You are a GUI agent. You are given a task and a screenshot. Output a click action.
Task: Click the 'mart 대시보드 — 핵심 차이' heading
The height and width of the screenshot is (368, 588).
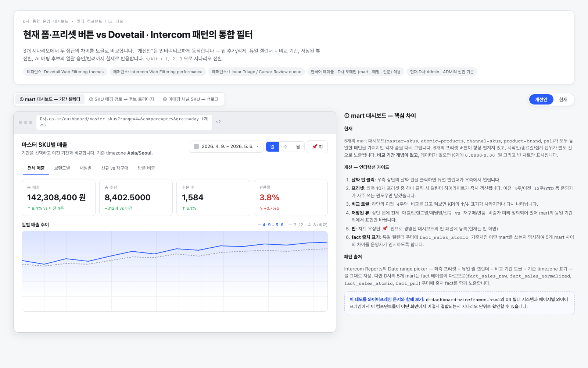pos(380,116)
